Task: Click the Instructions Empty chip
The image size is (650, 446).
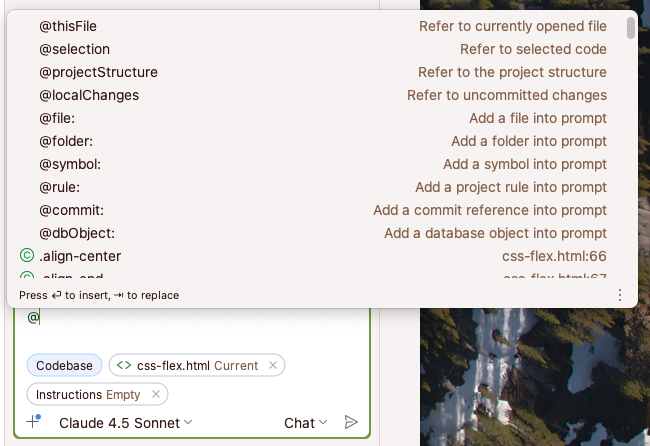Action: (x=89, y=395)
